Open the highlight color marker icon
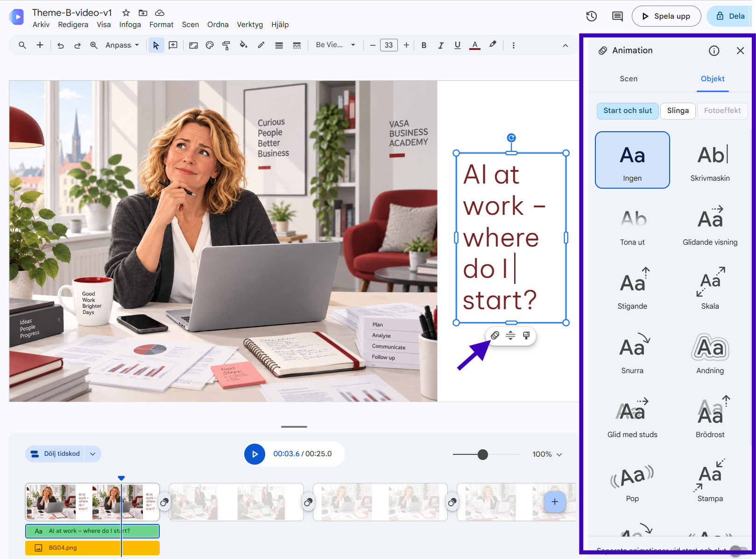This screenshot has width=756, height=559. coord(493,45)
